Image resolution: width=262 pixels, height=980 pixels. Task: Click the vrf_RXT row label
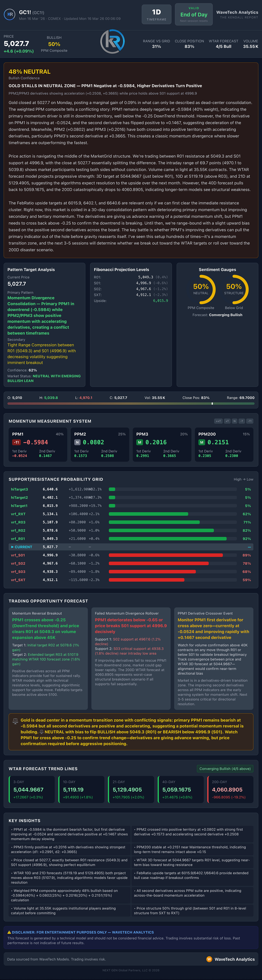[18, 514]
